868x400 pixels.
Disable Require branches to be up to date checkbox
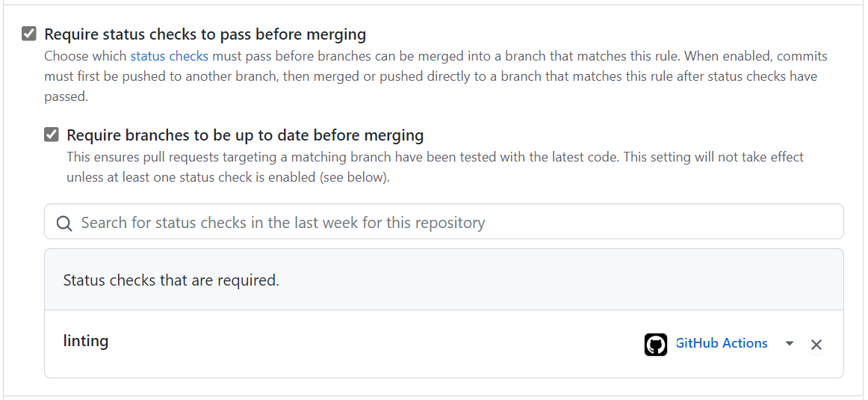click(52, 135)
